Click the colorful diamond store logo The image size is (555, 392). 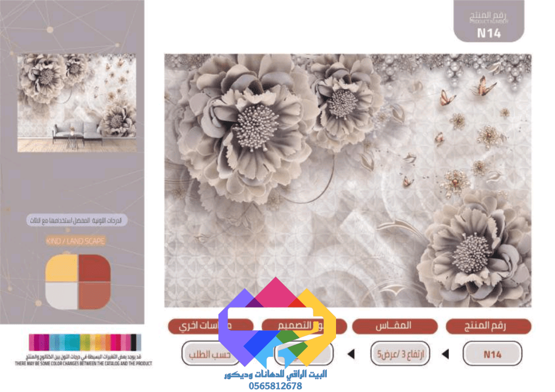pyautogui.click(x=277, y=322)
